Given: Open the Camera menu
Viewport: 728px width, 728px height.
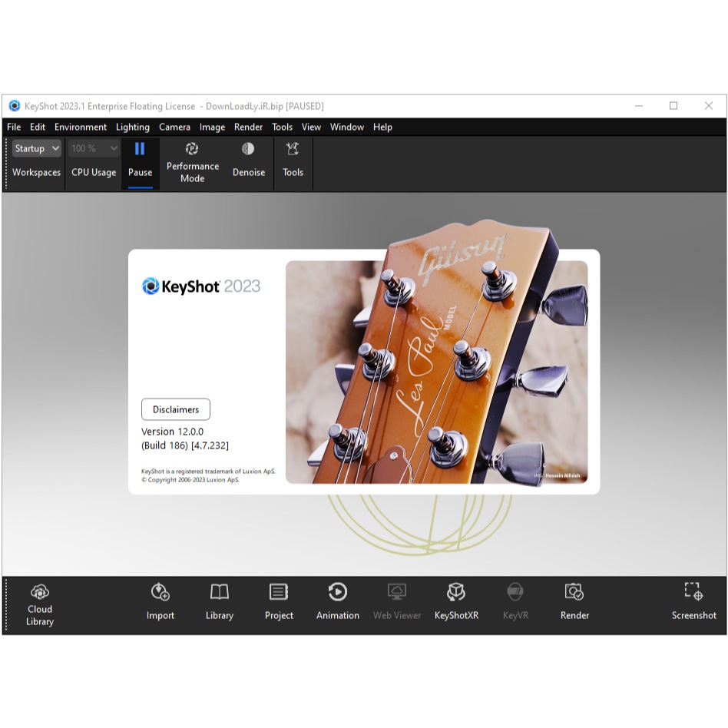Looking at the screenshot, I should (x=174, y=127).
